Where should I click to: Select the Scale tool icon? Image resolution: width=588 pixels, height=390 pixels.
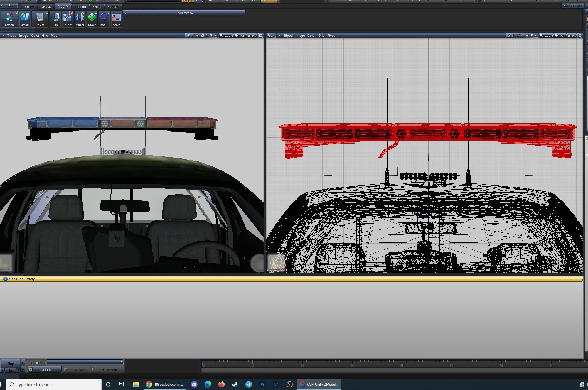[116, 18]
